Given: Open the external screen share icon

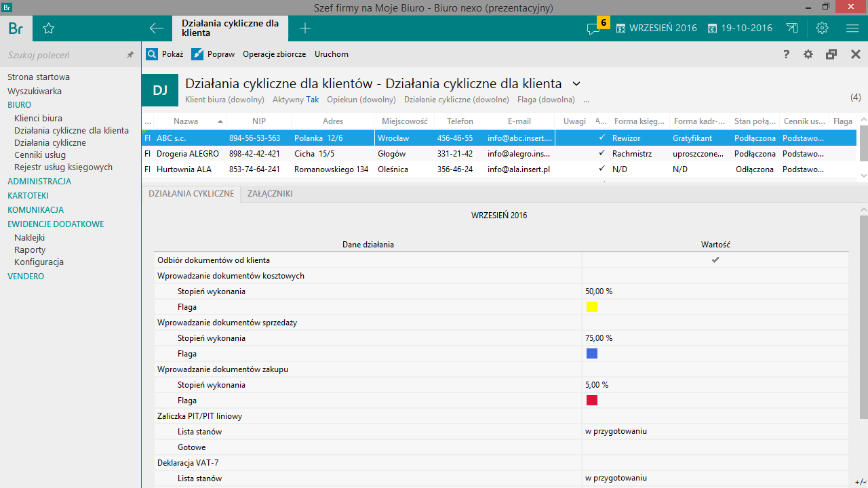Looking at the screenshot, I should pyautogui.click(x=792, y=28).
